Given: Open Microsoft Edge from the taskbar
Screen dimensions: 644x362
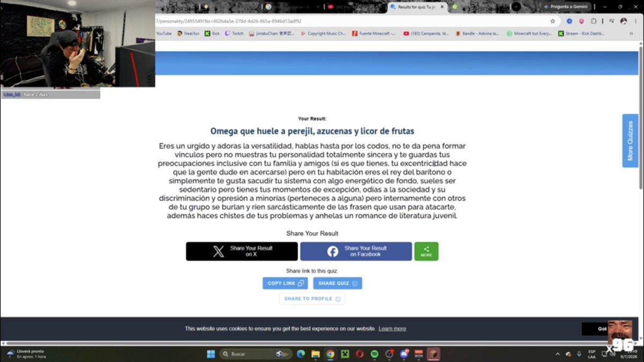Looking at the screenshot, I should tap(301, 354).
